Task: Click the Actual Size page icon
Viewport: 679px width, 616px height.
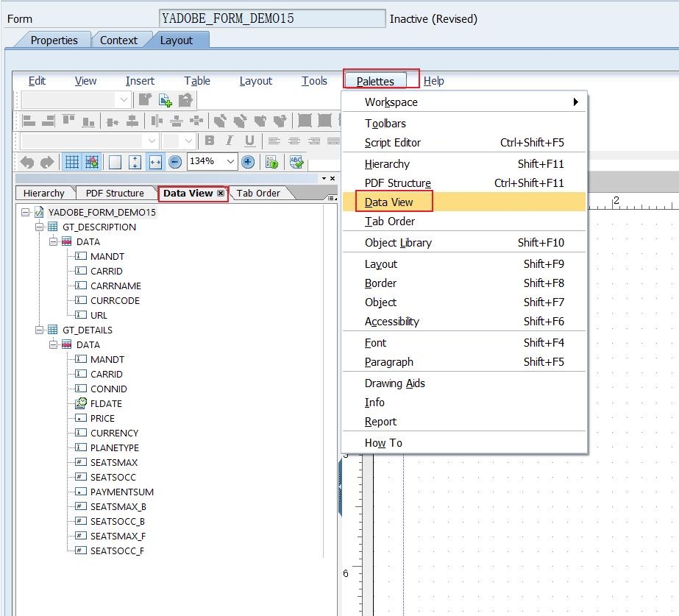Action: (x=115, y=163)
